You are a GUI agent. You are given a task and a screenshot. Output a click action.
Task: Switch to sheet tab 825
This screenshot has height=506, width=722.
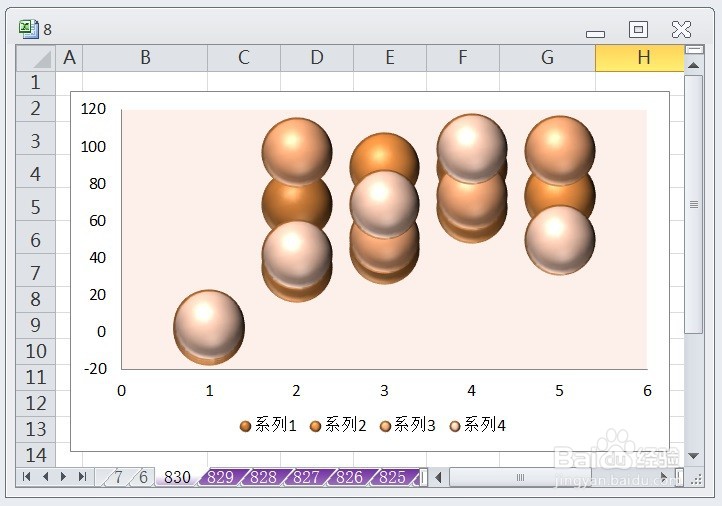pyautogui.click(x=392, y=477)
